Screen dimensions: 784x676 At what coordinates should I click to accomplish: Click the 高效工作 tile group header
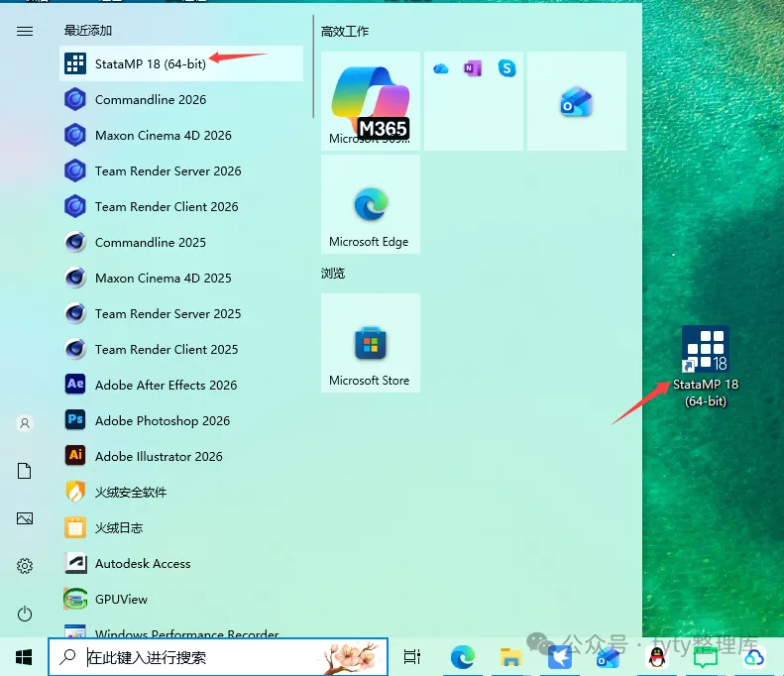[345, 32]
